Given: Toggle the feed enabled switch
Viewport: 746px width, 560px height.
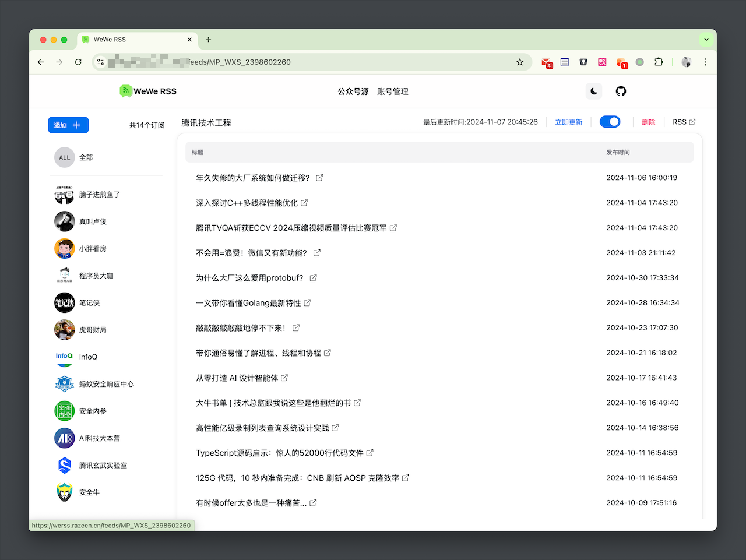Looking at the screenshot, I should [610, 122].
